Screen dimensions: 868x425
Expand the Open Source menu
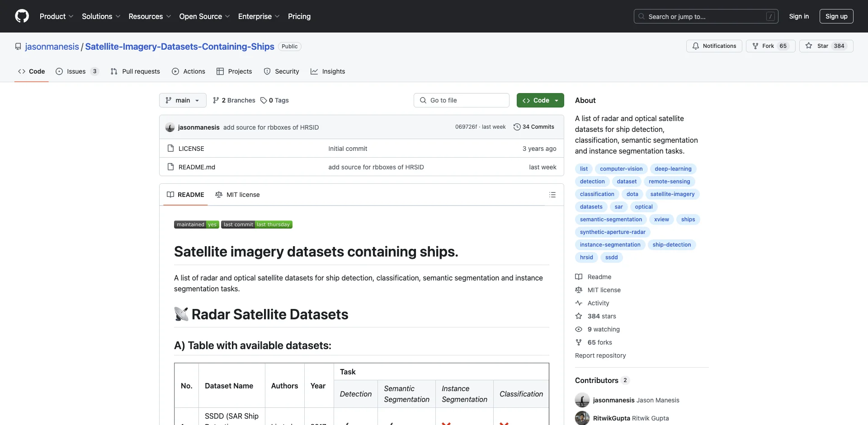(204, 16)
